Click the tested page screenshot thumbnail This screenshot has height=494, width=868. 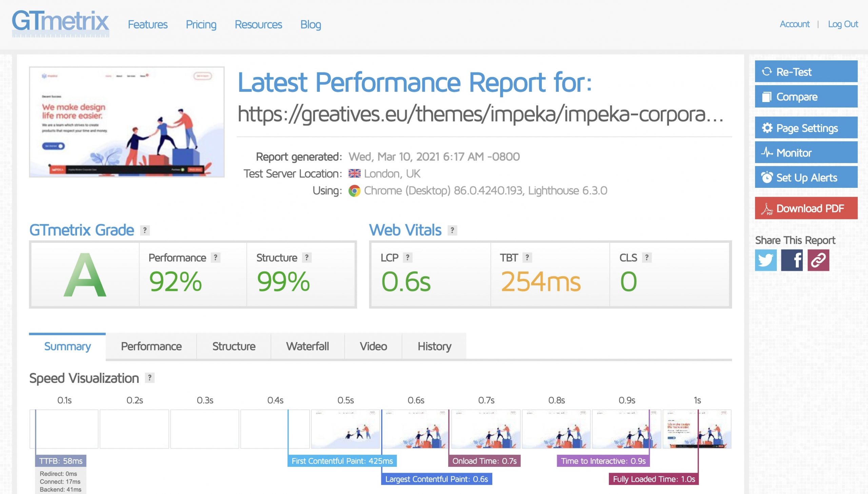(x=126, y=122)
